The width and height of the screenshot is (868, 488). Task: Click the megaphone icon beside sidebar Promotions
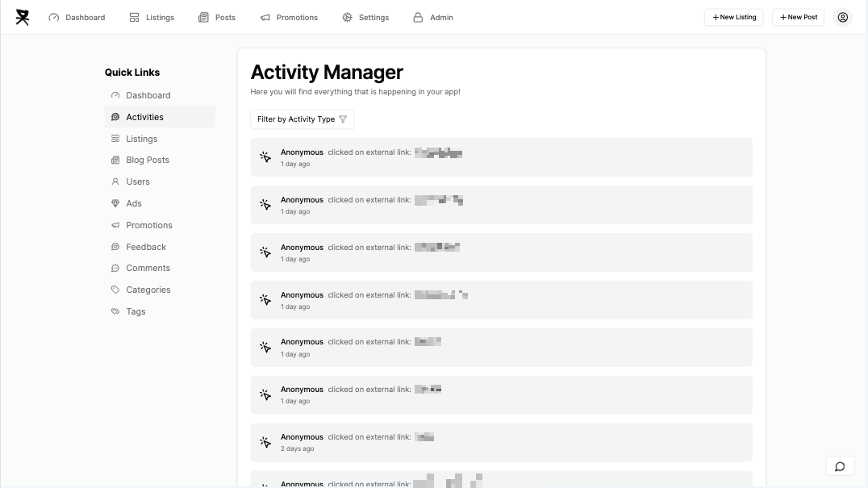point(115,225)
